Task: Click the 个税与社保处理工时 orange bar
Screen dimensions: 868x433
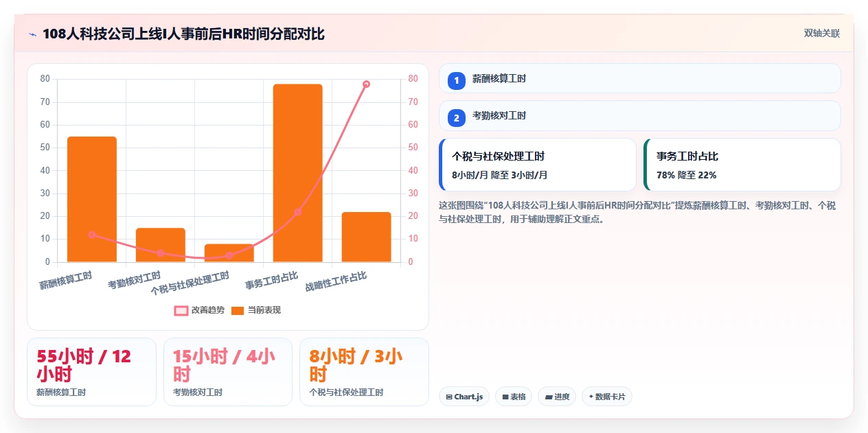Action: [229, 253]
